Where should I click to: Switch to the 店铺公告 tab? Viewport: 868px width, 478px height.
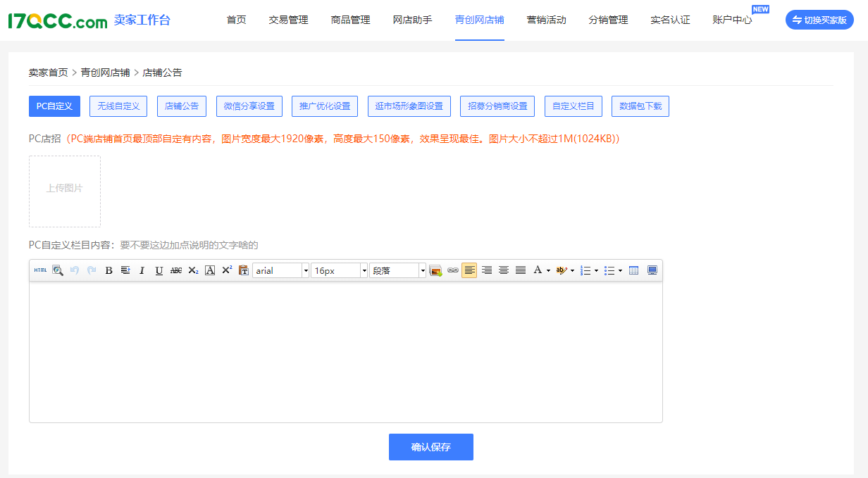point(182,106)
